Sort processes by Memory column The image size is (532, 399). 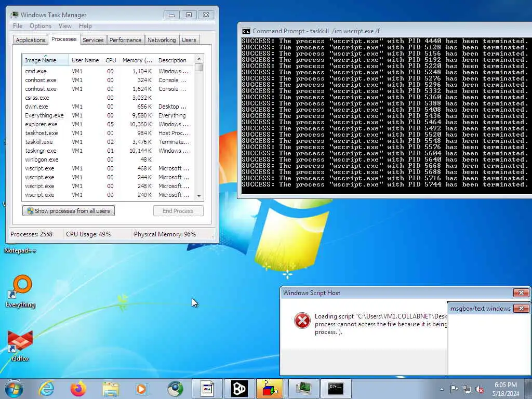[137, 60]
